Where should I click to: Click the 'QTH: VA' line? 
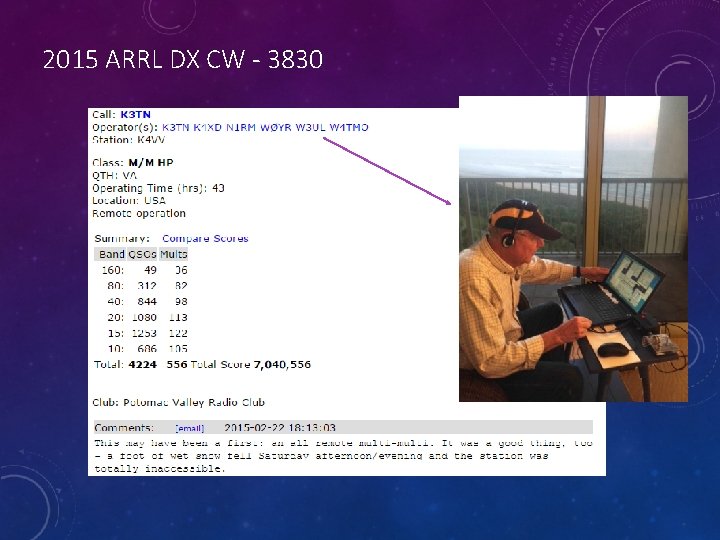click(x=114, y=175)
